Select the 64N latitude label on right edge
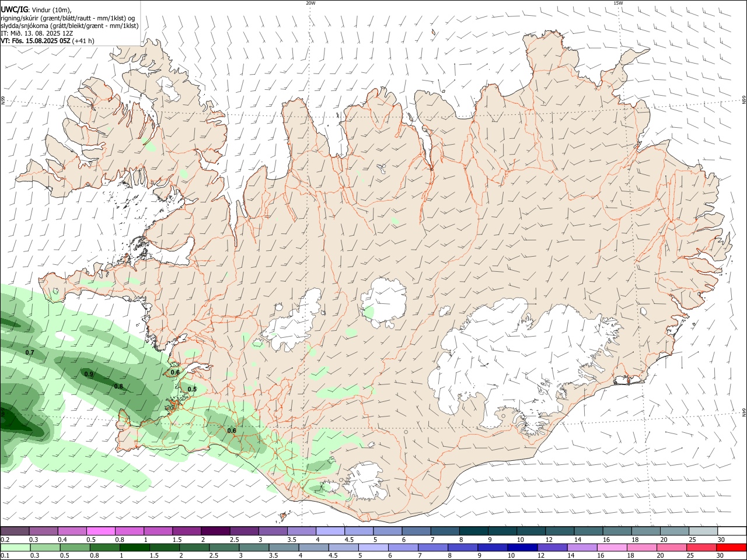 pos(744,412)
